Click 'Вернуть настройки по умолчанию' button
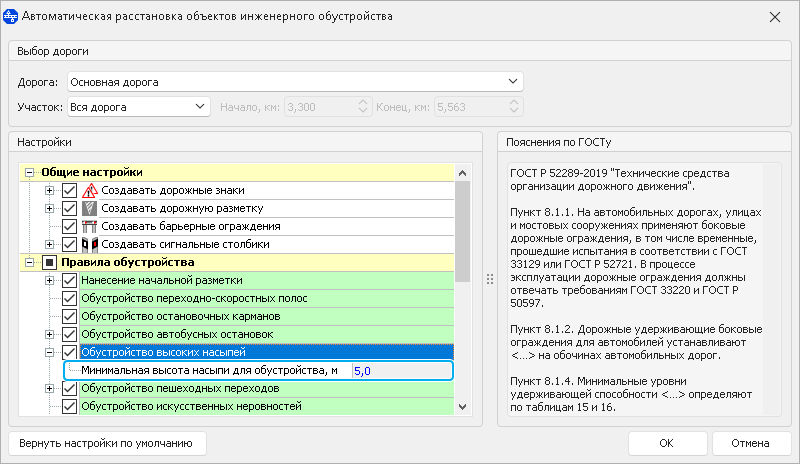The image size is (800, 464). (x=107, y=443)
